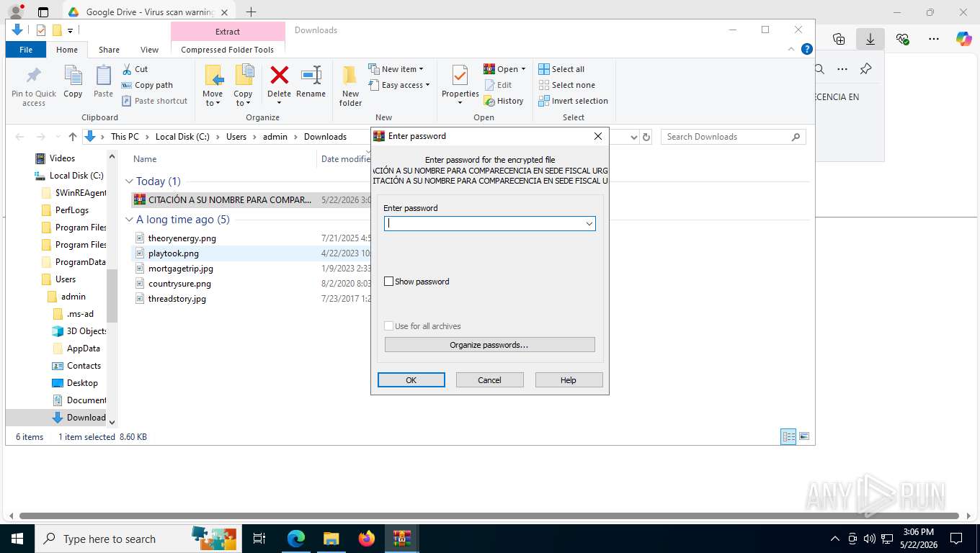Viewport: 980px width, 553px height.
Task: Expand the Move to dropdown
Action: tap(213, 99)
